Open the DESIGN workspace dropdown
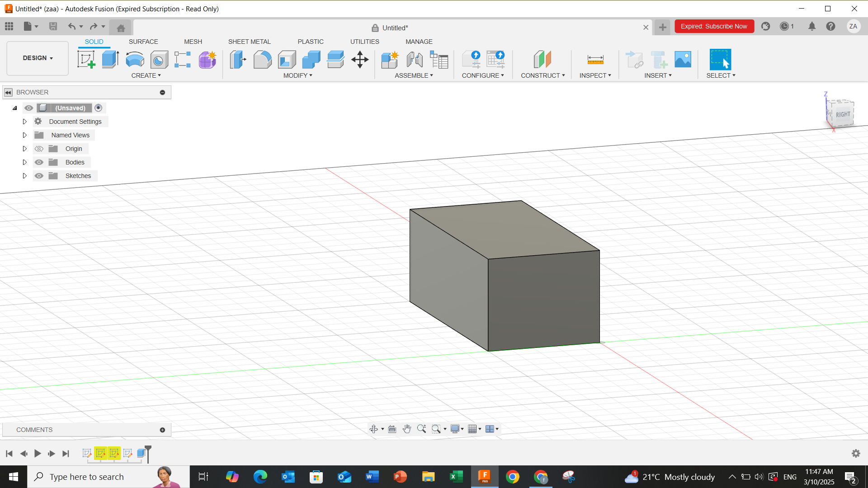Screen dimensions: 868x488 point(38,58)
